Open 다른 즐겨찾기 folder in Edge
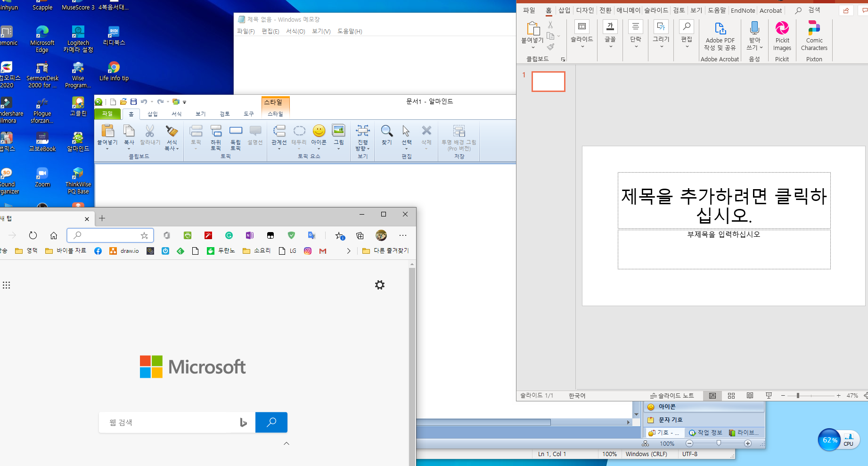 click(385, 251)
